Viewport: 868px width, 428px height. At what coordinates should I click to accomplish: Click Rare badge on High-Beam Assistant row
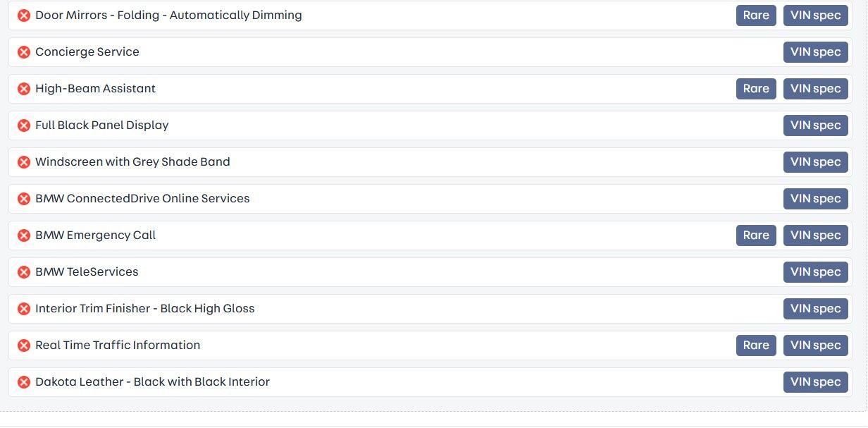click(756, 89)
